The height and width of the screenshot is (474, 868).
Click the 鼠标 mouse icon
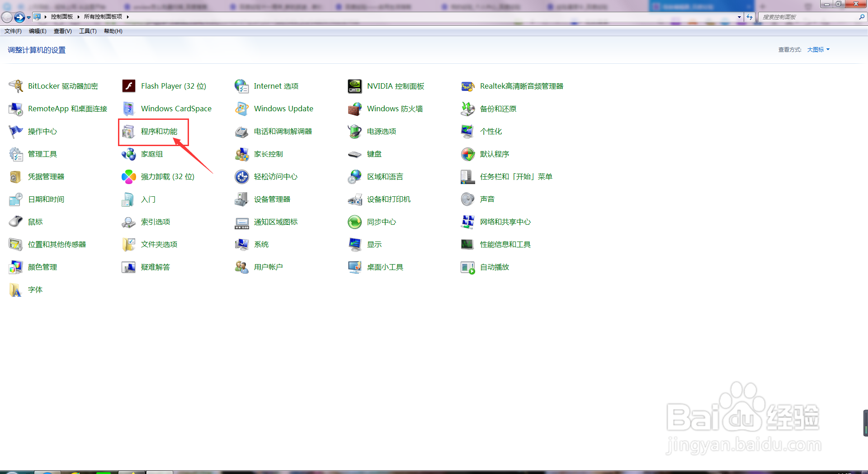(x=16, y=222)
